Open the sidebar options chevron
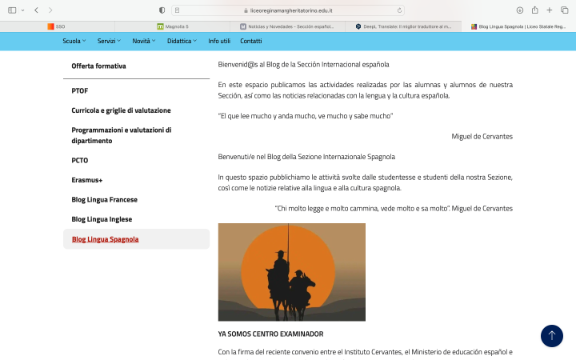This screenshot has width=576, height=360. 23,10
